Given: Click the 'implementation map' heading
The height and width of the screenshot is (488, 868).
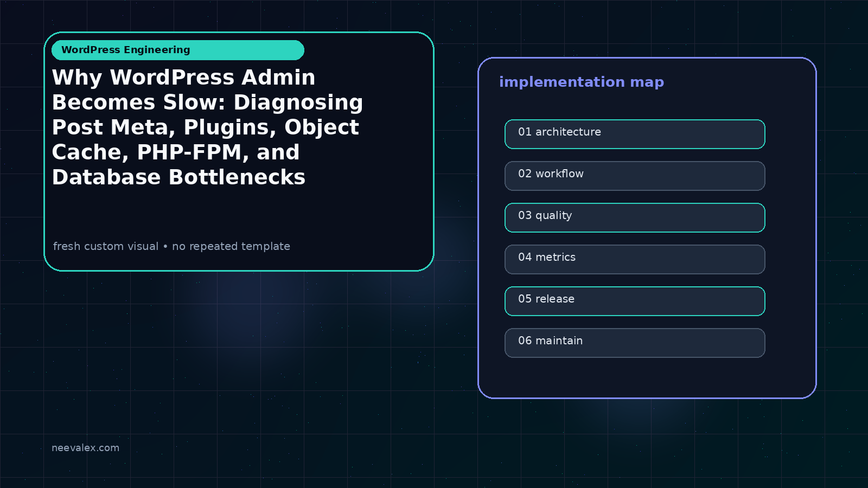Looking at the screenshot, I should pos(582,82).
